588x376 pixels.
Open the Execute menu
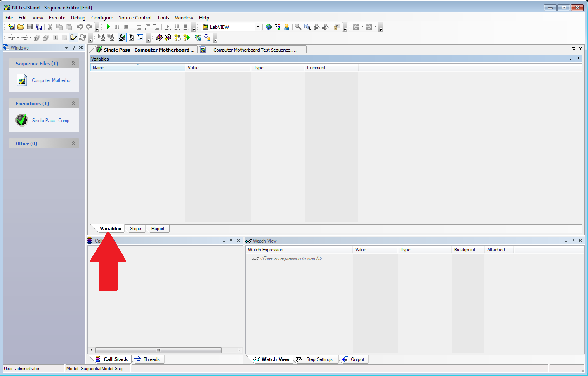57,18
